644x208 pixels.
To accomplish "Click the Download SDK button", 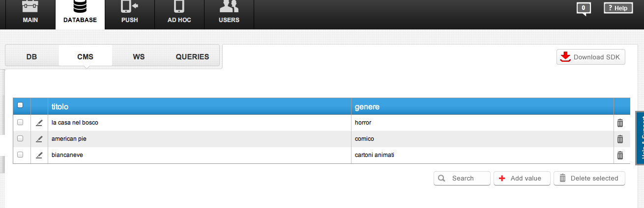I will (x=591, y=57).
